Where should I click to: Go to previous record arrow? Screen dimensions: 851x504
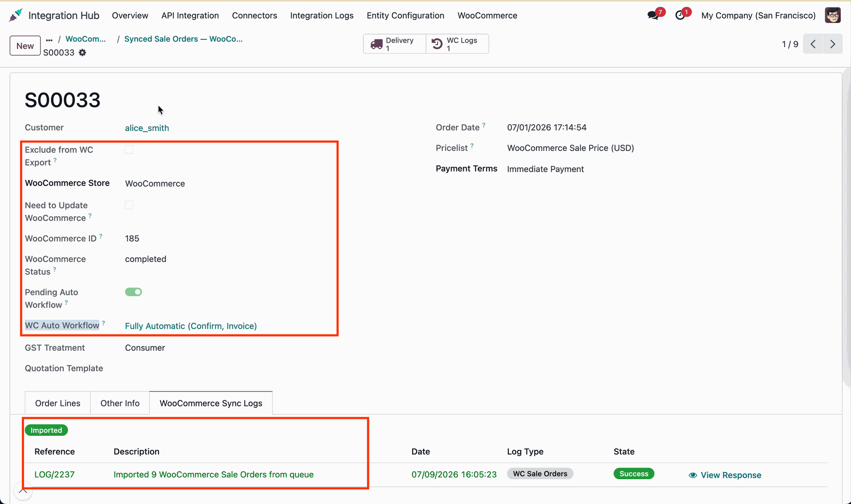click(x=813, y=44)
